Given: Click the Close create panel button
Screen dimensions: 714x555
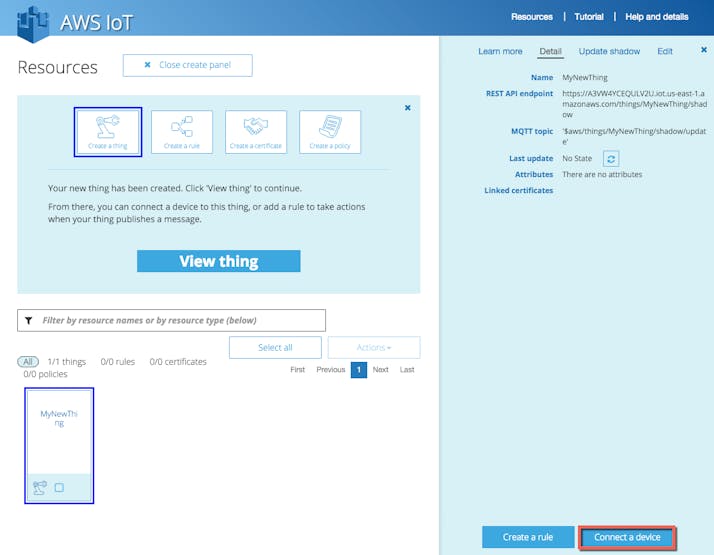Looking at the screenshot, I should point(188,65).
